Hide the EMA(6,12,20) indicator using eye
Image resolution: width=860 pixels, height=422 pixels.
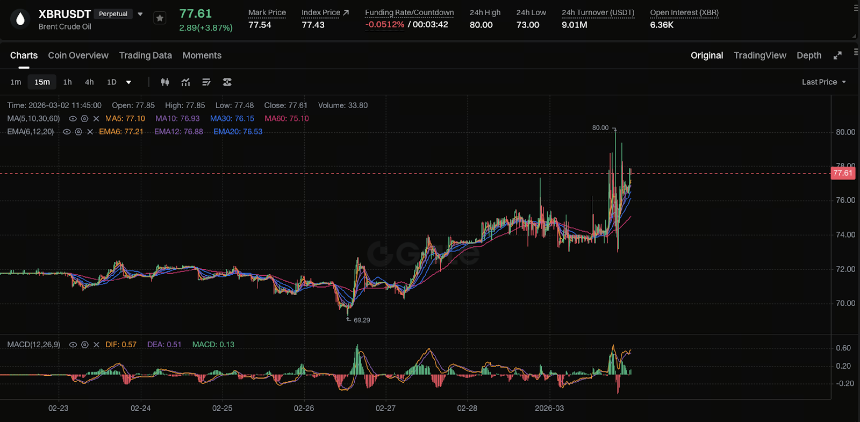pyautogui.click(x=67, y=132)
